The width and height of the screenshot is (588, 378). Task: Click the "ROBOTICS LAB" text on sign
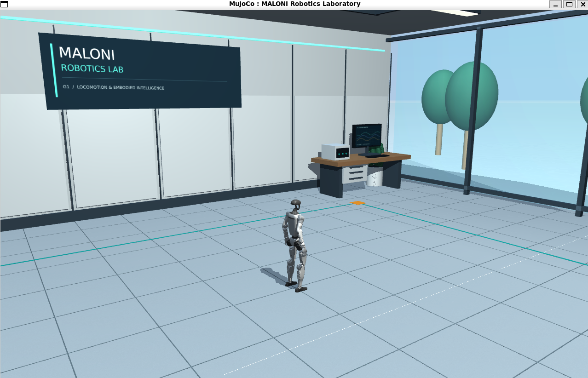(92, 69)
